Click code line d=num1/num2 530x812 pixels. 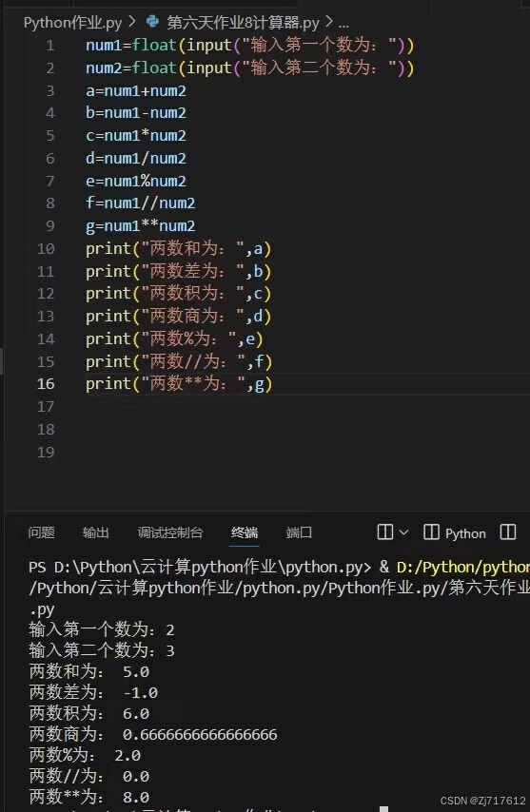[x=136, y=158]
